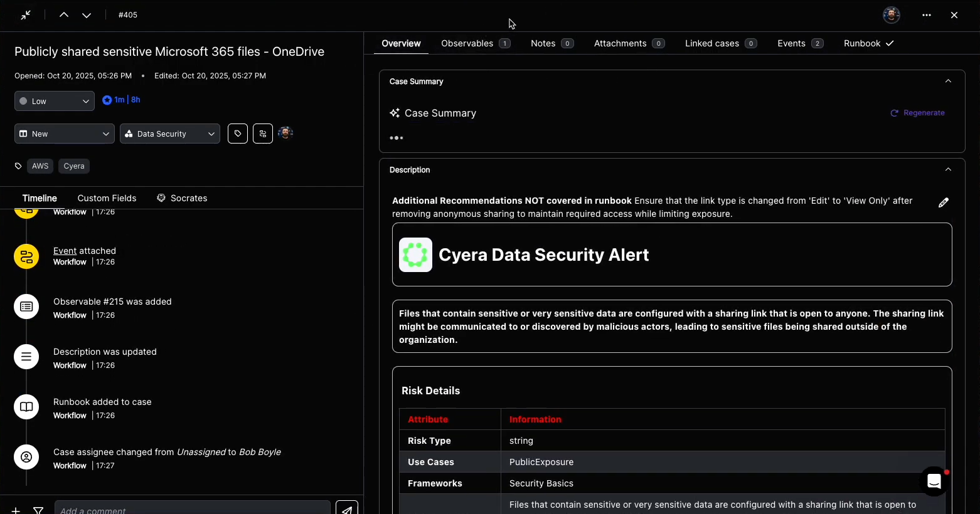
Task: Open the Event link in timeline
Action: 65,251
